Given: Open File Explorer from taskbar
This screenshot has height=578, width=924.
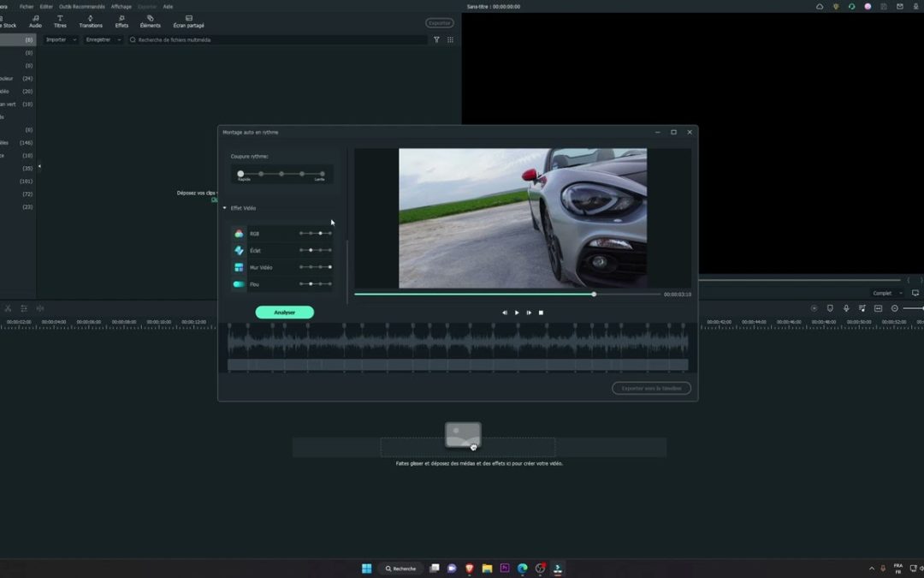Looking at the screenshot, I should click(487, 569).
